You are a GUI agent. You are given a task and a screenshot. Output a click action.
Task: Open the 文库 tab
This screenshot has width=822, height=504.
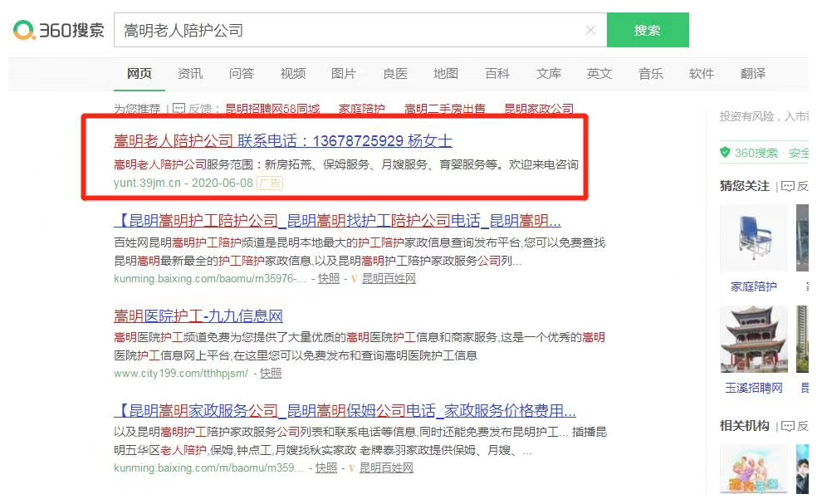[548, 73]
